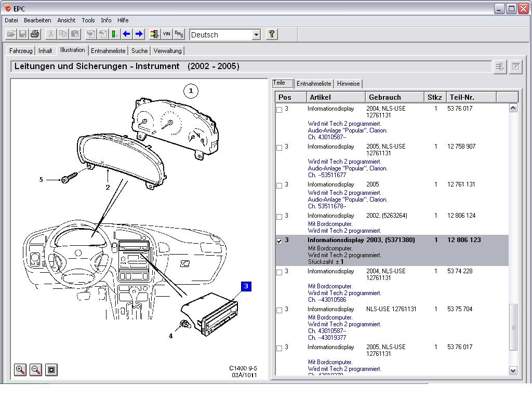Screen dimensions: 532x399
Task: Zoom in on the illustration
Action: coord(20,369)
